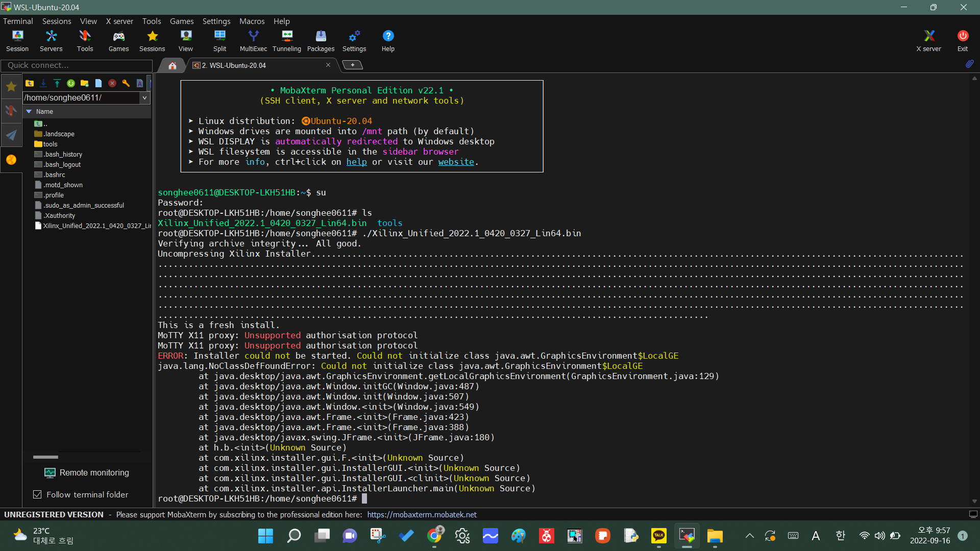This screenshot has height=551, width=980.
Task: Open the Help menu
Action: point(281,21)
